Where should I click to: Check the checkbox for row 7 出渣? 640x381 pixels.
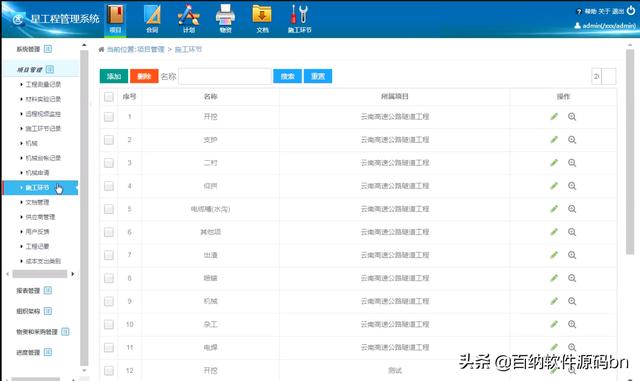click(x=109, y=255)
